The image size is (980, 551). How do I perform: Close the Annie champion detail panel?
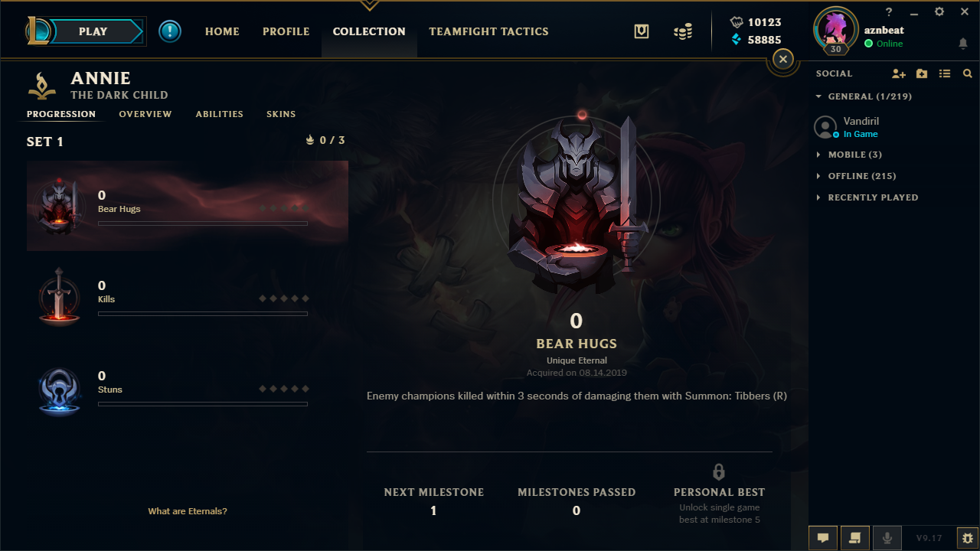point(782,59)
